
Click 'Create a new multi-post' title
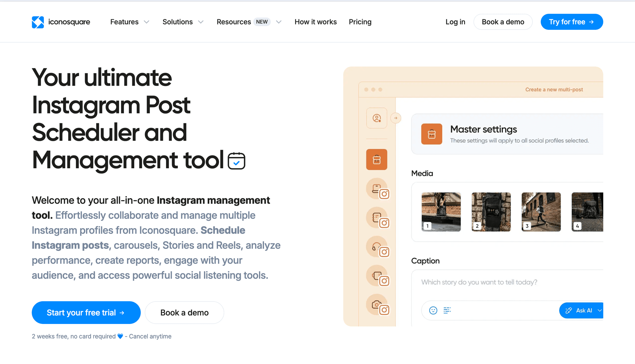(554, 90)
